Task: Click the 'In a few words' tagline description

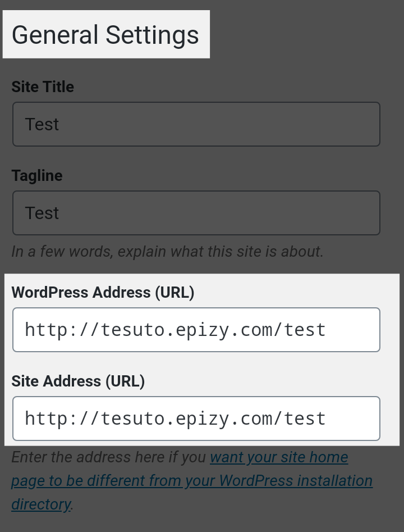Action: click(167, 252)
